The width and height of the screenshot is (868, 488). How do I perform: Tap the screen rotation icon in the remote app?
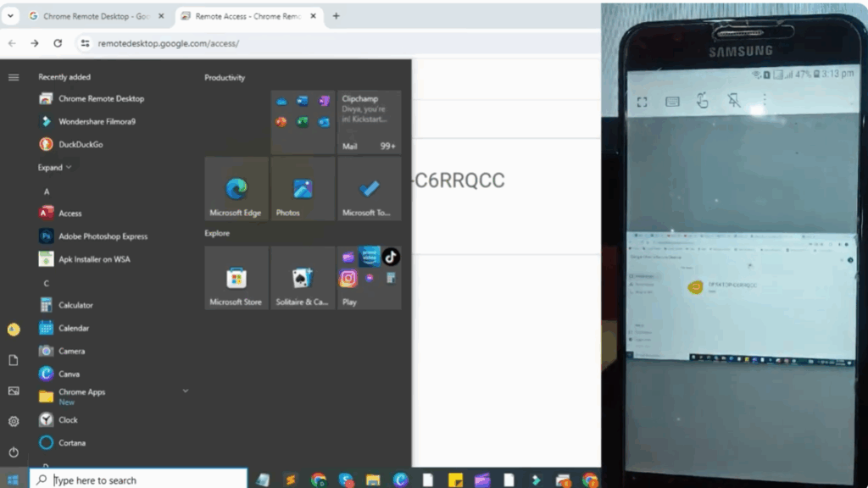click(x=703, y=100)
